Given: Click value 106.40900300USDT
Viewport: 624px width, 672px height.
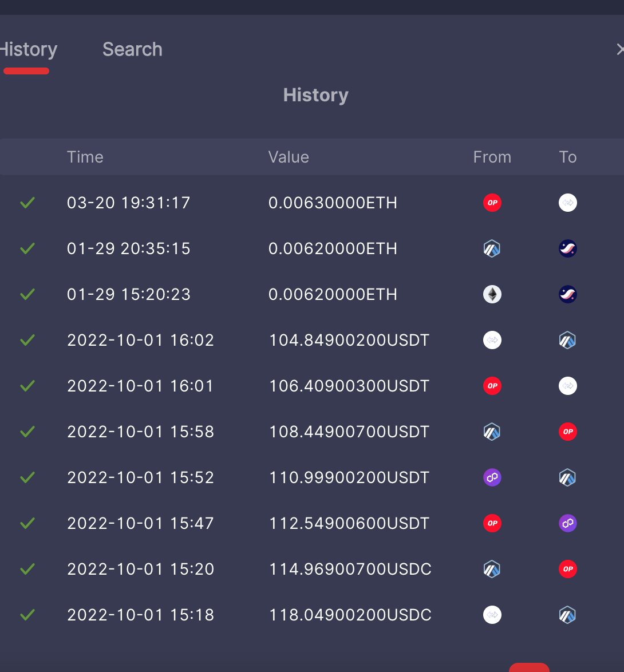Looking at the screenshot, I should (x=349, y=386).
